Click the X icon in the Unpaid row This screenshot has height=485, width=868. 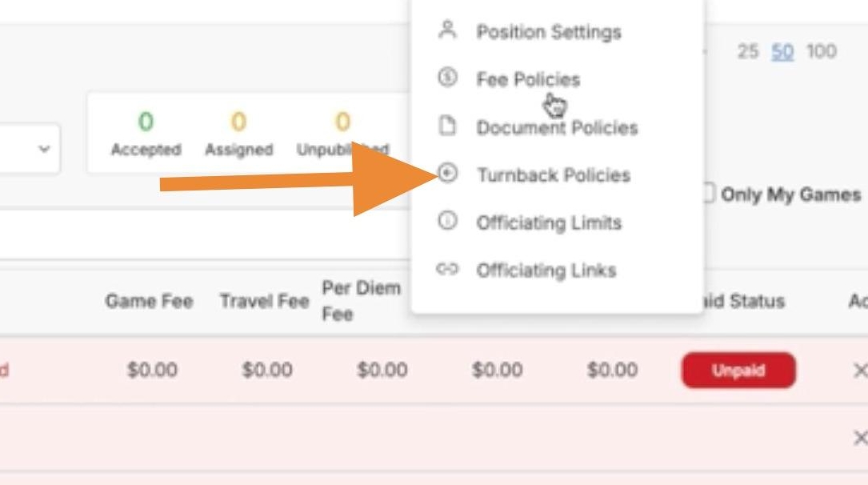[860, 371]
